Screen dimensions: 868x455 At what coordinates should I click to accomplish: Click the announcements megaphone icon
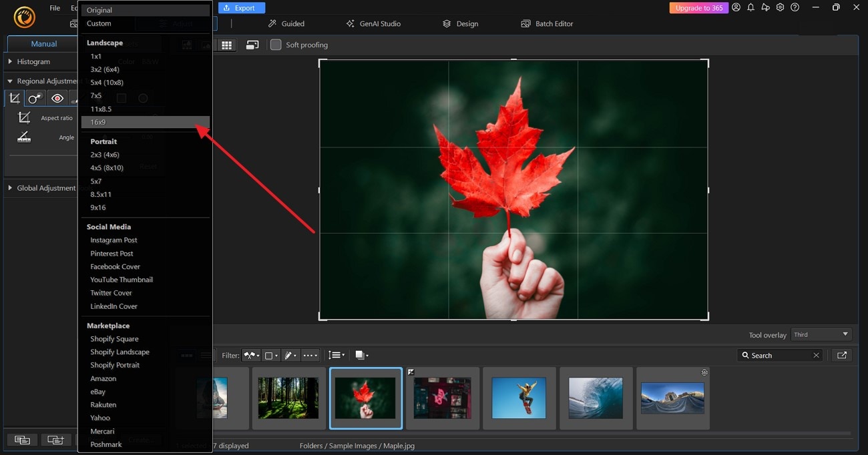click(x=765, y=7)
